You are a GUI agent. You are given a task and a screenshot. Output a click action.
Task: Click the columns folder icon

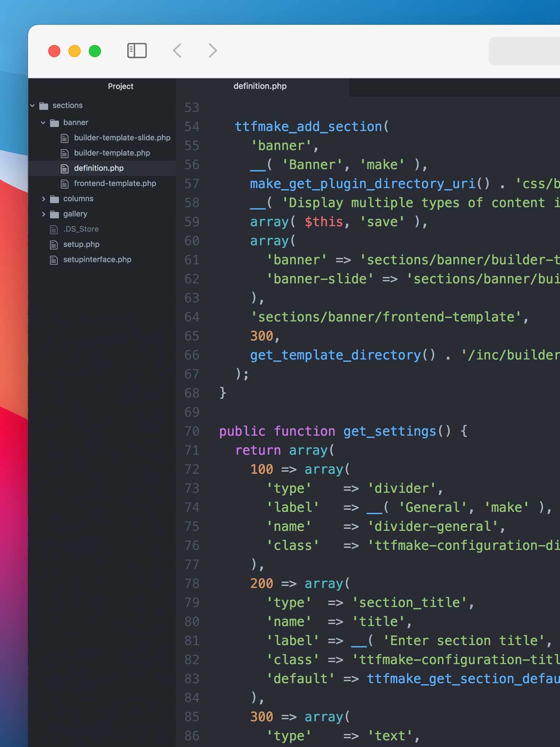point(54,199)
